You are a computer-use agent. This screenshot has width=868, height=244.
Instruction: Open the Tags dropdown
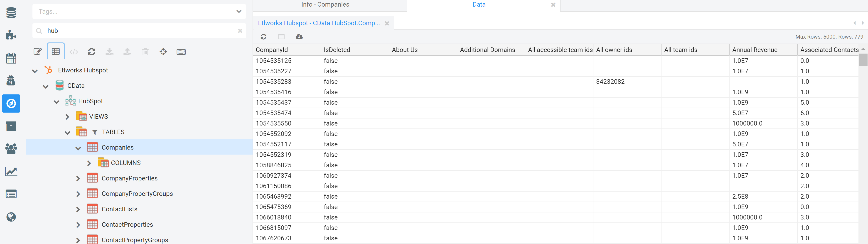(x=239, y=11)
